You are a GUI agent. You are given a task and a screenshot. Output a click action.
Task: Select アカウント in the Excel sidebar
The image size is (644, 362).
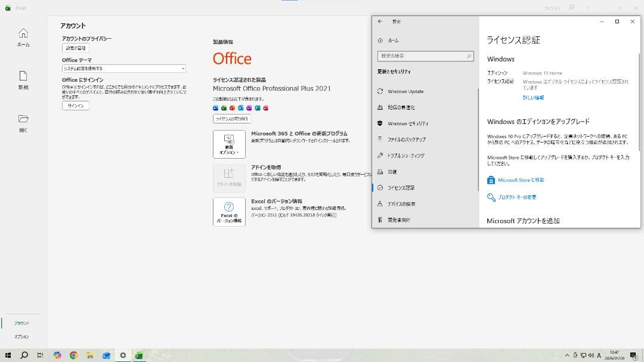[22, 323]
